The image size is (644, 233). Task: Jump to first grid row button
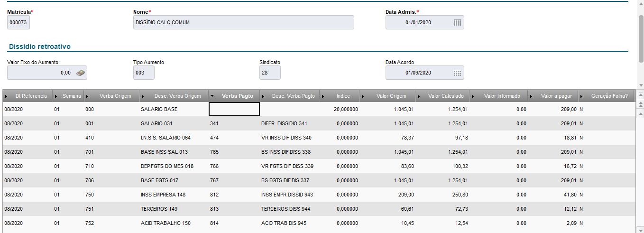point(641,95)
